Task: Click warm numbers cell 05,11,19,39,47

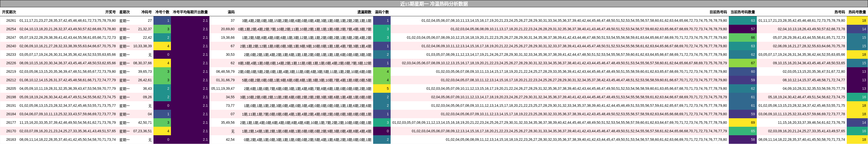Action: 223,89
